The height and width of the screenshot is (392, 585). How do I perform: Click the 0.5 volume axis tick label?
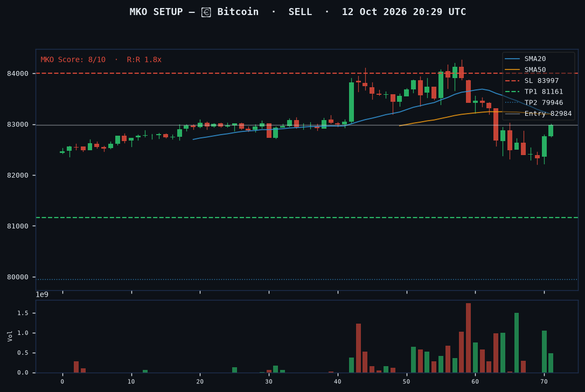23,353
